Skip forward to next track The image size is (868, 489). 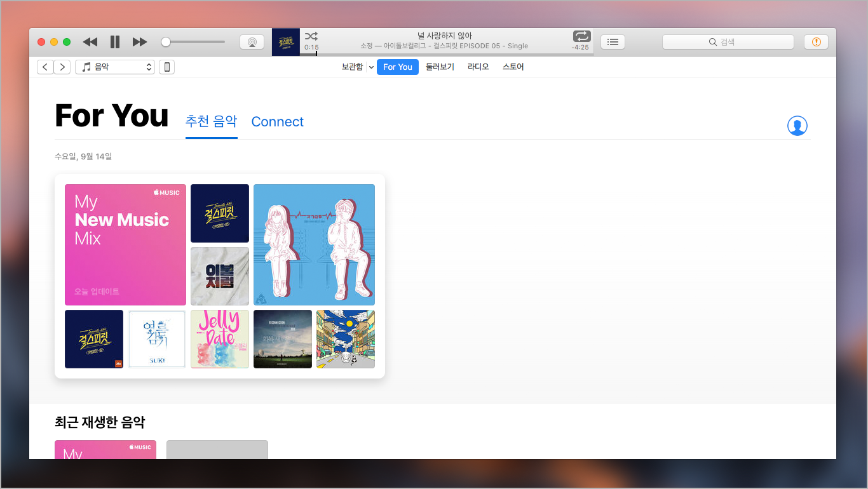140,42
